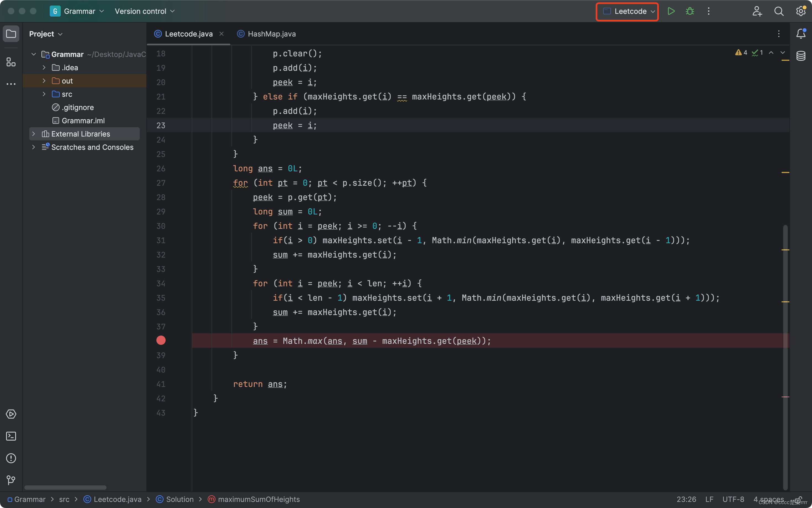Open the Project view dropdown
The width and height of the screenshot is (812, 508).
pos(46,34)
